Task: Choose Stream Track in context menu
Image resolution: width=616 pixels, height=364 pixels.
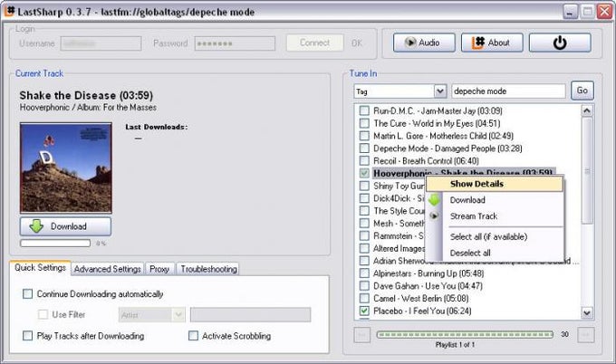Action: pyautogui.click(x=495, y=216)
